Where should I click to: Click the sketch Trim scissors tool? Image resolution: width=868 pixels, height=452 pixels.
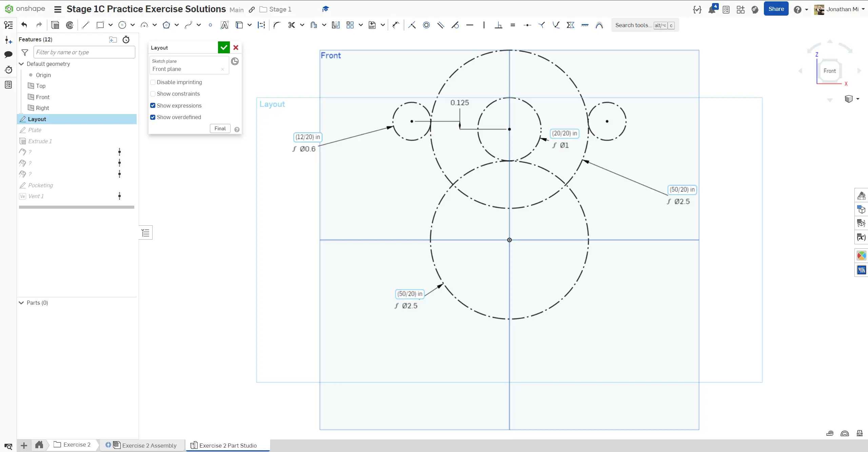pyautogui.click(x=291, y=25)
